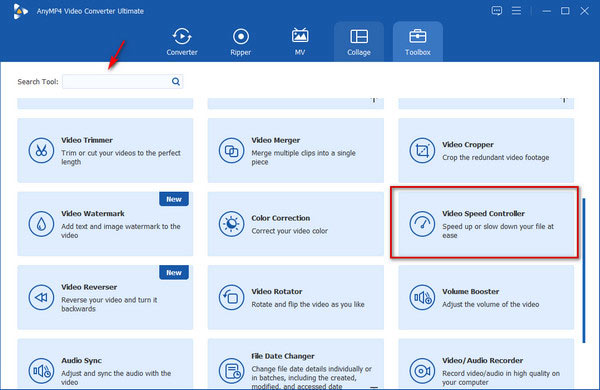
Task: Click the Video/Audio Recorder camera icon
Action: pyautogui.click(x=422, y=371)
